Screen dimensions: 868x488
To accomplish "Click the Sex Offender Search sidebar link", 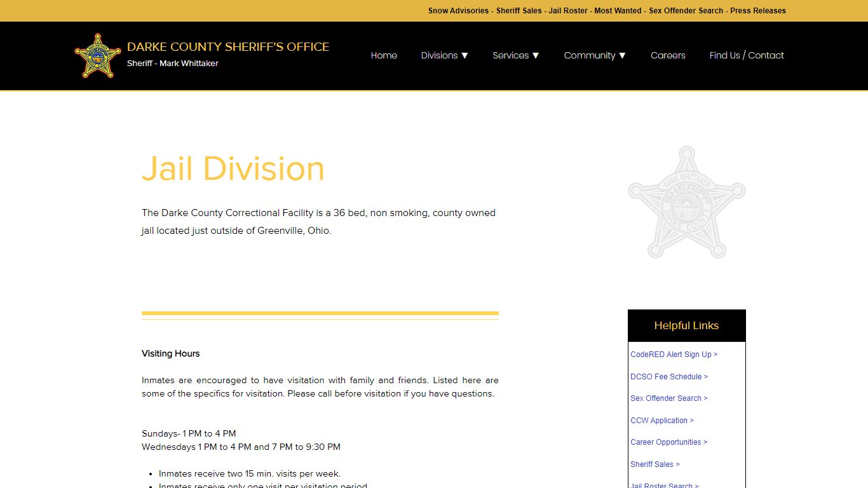I will [x=668, y=398].
